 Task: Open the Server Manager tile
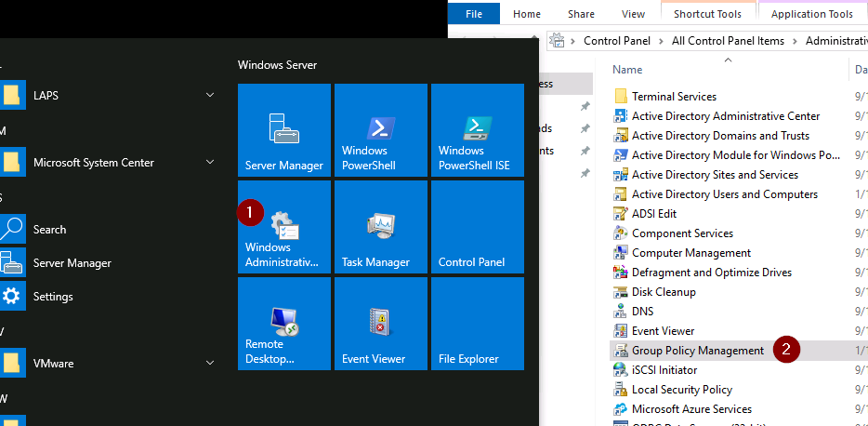[x=284, y=130]
